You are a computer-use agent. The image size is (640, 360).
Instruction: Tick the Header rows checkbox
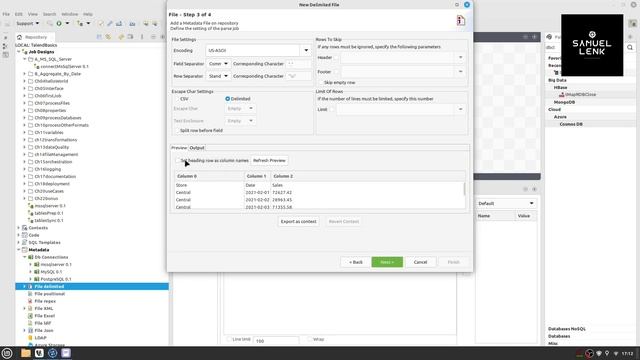pyautogui.click(x=336, y=58)
